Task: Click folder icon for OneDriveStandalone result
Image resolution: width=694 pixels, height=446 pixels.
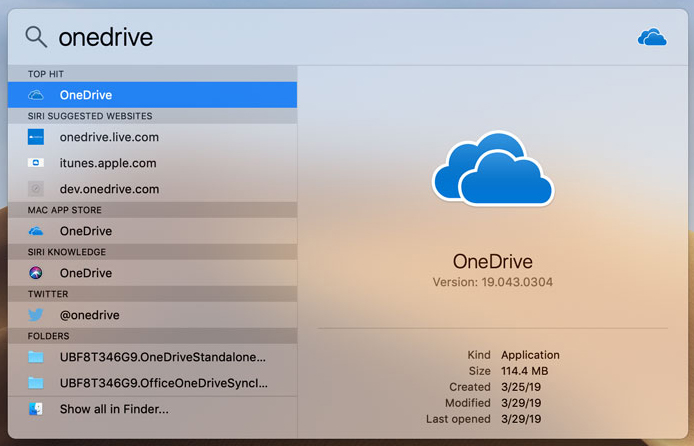Action: click(36, 357)
